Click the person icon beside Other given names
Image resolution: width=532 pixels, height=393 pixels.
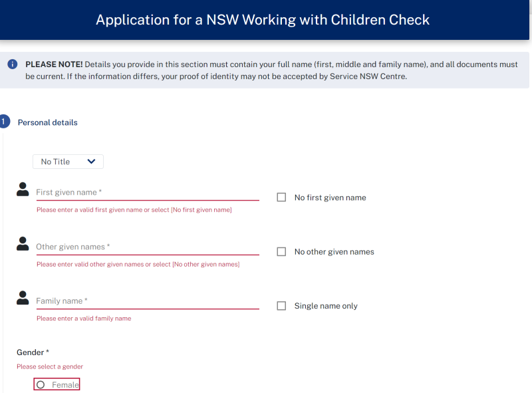coord(21,243)
